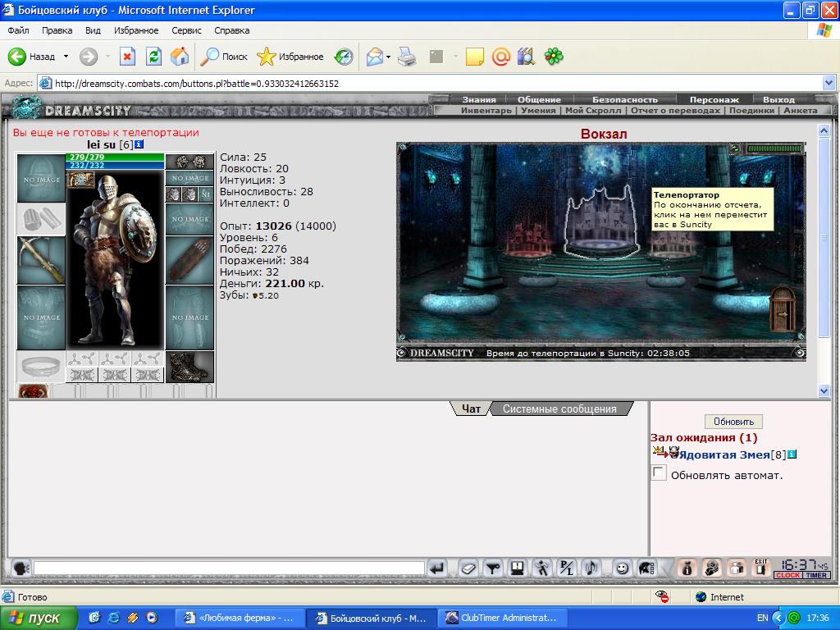840x630 pixels.
Task: Open the Избранное menu
Action: coord(136,30)
